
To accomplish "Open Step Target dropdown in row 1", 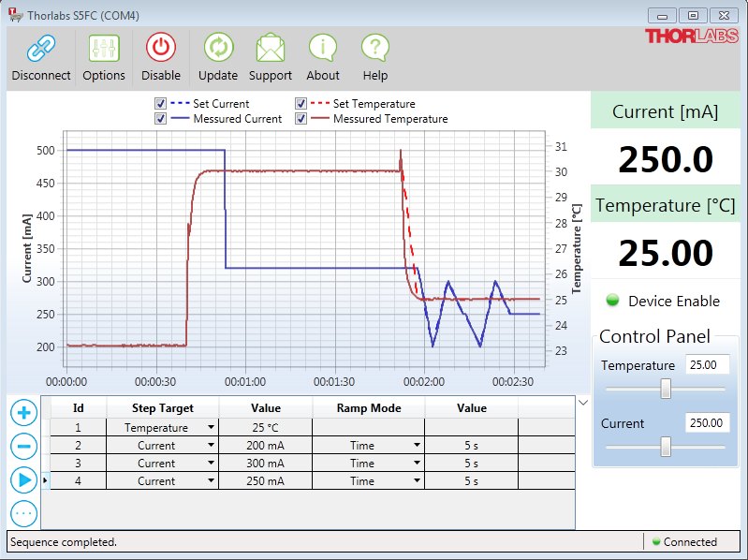I will coord(211,428).
